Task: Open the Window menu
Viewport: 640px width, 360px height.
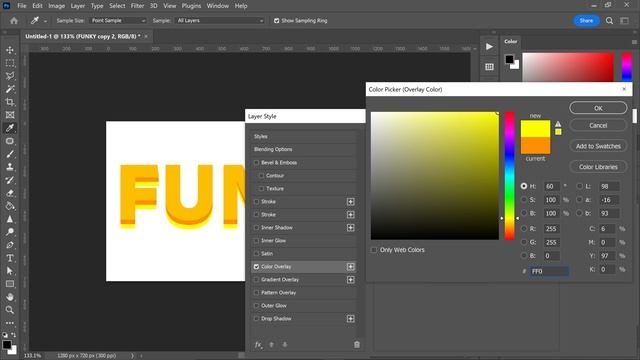Action: coord(218,6)
